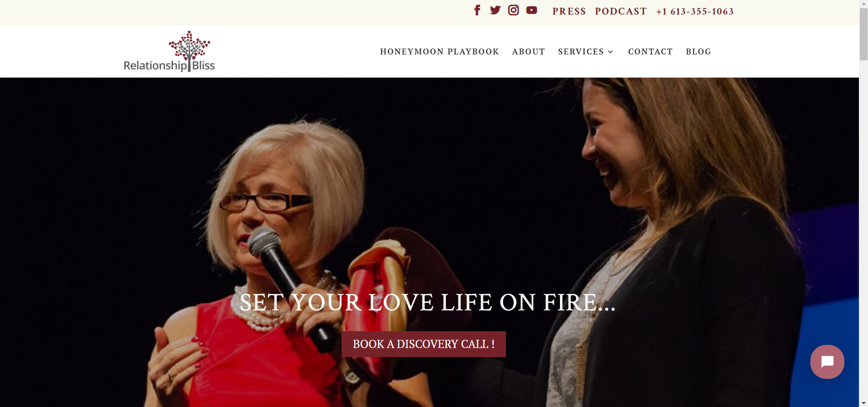Call the +1 613-355-1063 phone link
The image size is (868, 407).
pyautogui.click(x=695, y=11)
